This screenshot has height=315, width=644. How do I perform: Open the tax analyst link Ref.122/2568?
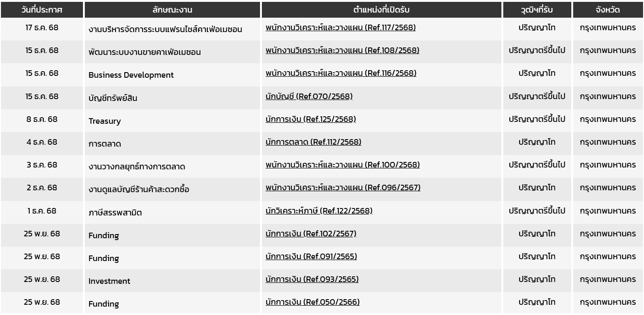coord(319,211)
